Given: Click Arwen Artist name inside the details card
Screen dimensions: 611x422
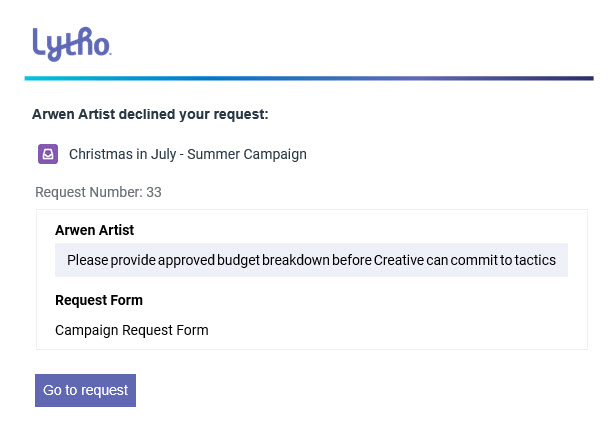Looking at the screenshot, I should click(x=94, y=230).
